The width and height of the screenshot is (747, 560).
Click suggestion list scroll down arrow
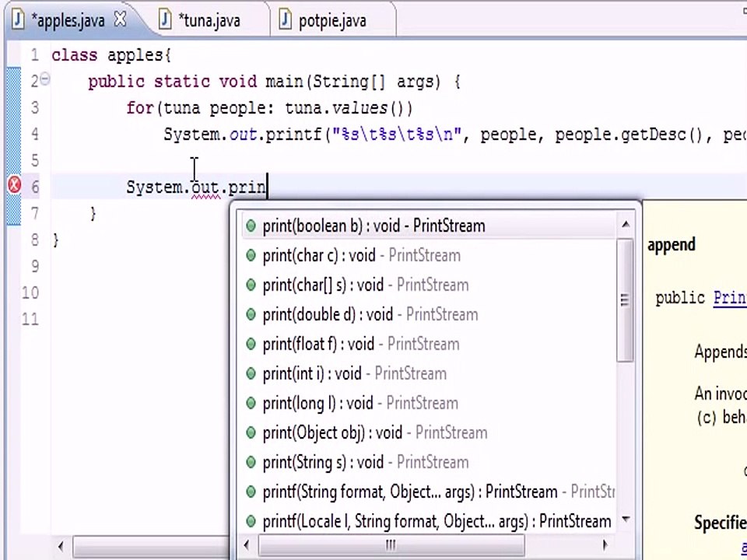coord(626,519)
